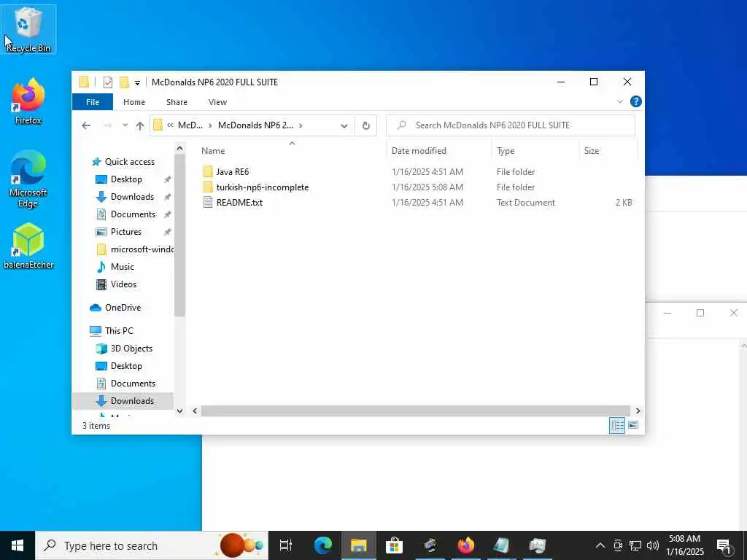The height and width of the screenshot is (560, 747).
Task: Open the Action Center notifications icon
Action: (724, 545)
